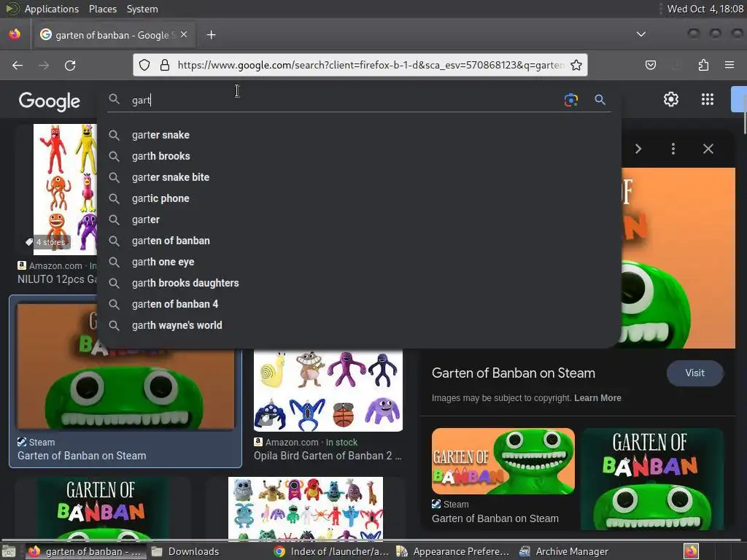747x560 pixels.
Task: Click the Firefox back arrow
Action: (x=18, y=65)
